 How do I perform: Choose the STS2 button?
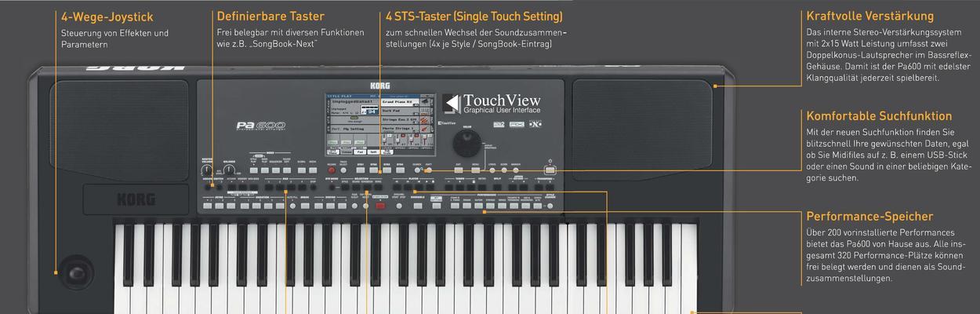(373, 170)
